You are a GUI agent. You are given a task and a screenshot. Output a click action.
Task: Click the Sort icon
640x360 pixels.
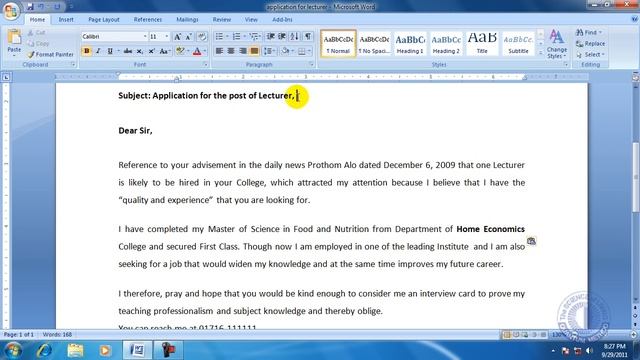(294, 37)
